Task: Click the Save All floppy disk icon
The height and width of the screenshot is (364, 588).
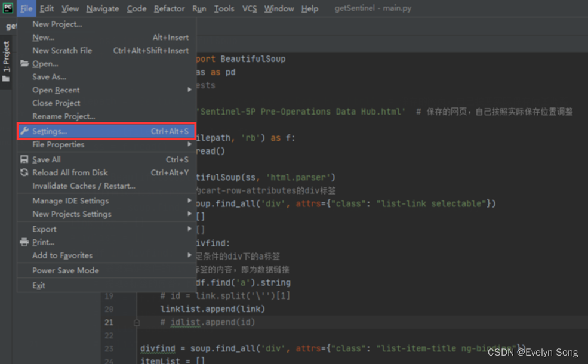Action: coord(24,159)
